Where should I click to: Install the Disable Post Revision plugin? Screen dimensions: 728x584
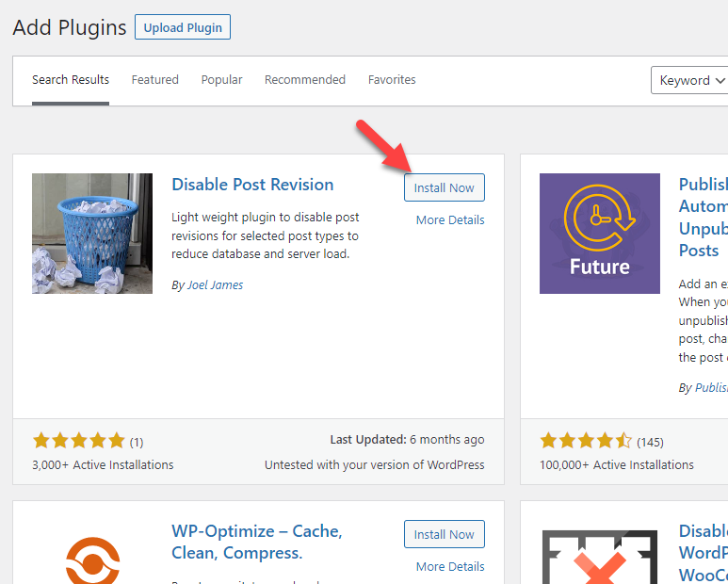pyautogui.click(x=445, y=187)
